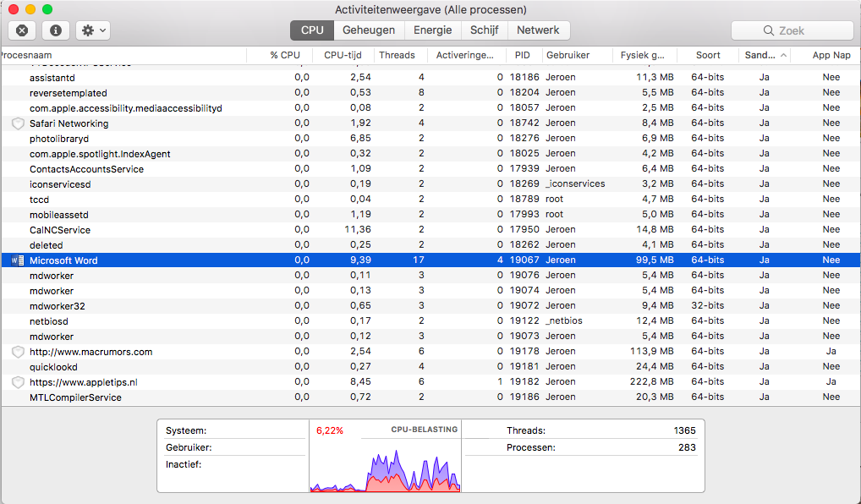This screenshot has width=861, height=504.
Task: Select the mobileassetd process row
Action: 430,215
